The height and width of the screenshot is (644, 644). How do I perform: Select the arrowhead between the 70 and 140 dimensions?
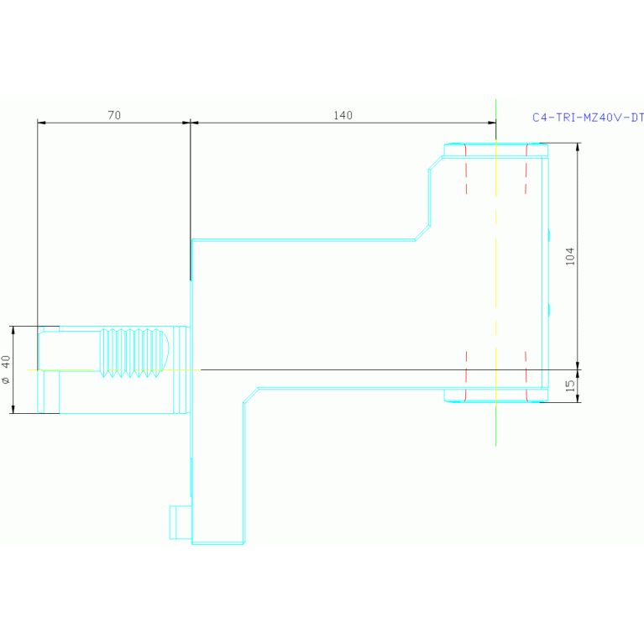pyautogui.click(x=191, y=123)
